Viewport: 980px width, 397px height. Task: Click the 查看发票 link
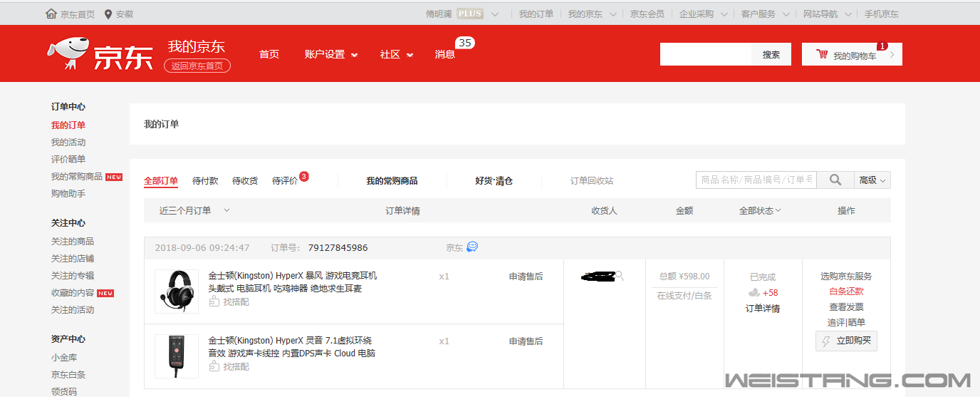846,307
